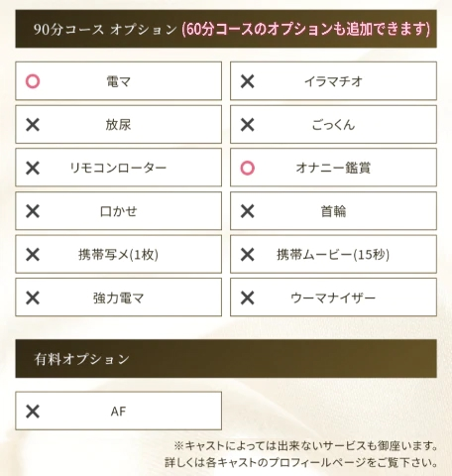Click the pink circle beside オナニー鑑賞
This screenshot has width=452, height=476.
[x=248, y=168]
